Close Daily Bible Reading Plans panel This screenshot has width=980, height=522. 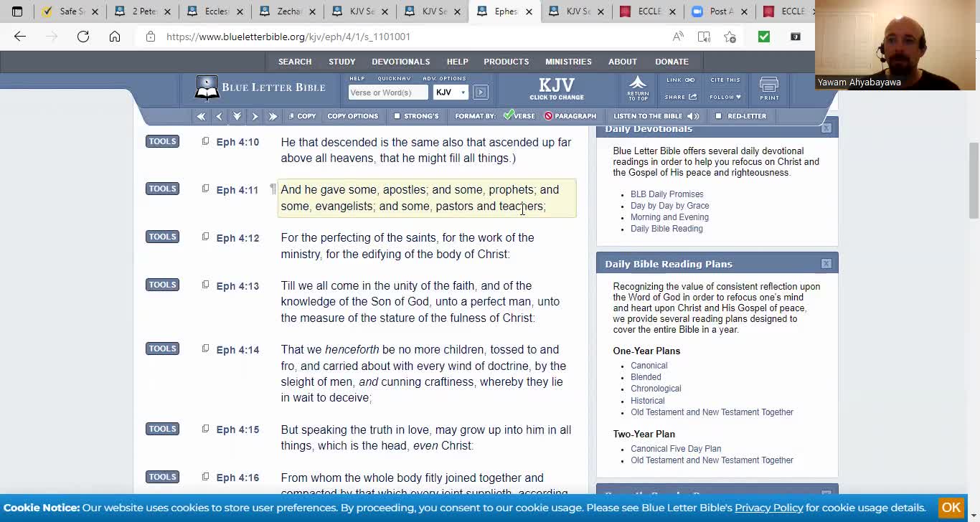pos(826,264)
